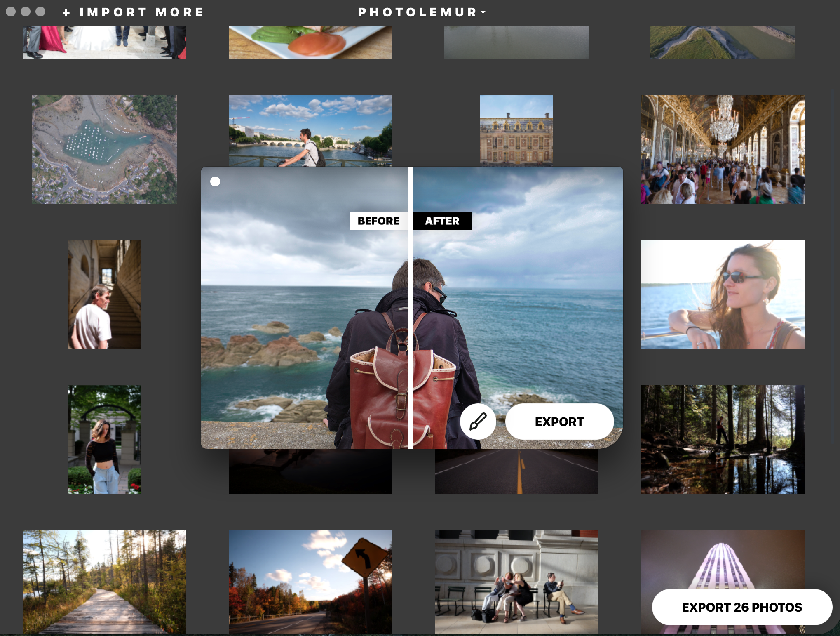Click the white dot on the preview
The height and width of the screenshot is (636, 840).
[215, 181]
